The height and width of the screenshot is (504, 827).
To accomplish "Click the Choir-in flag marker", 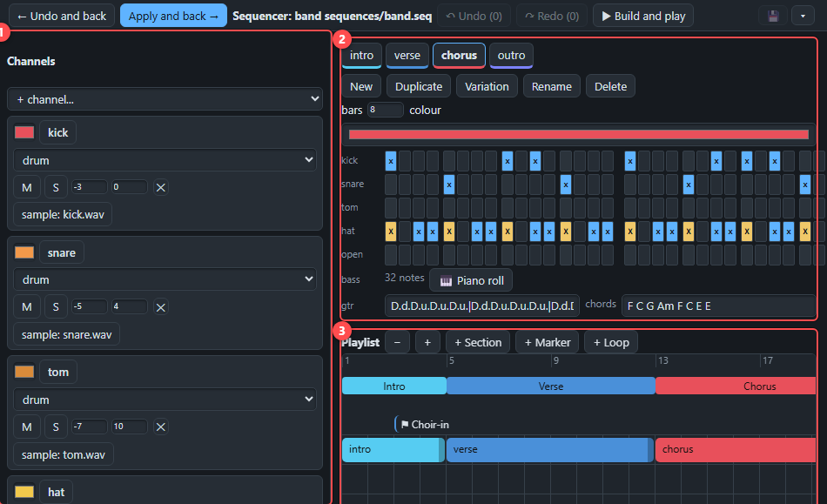I will coord(424,425).
